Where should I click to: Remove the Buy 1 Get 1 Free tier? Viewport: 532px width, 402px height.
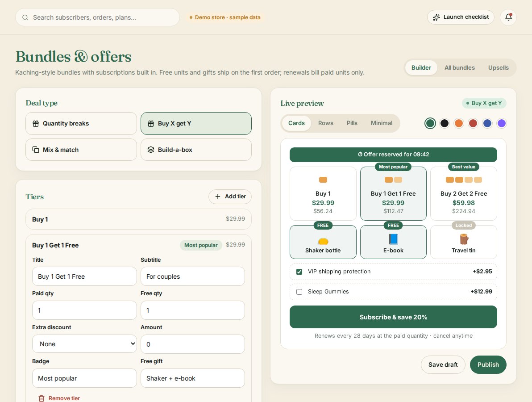point(59,398)
